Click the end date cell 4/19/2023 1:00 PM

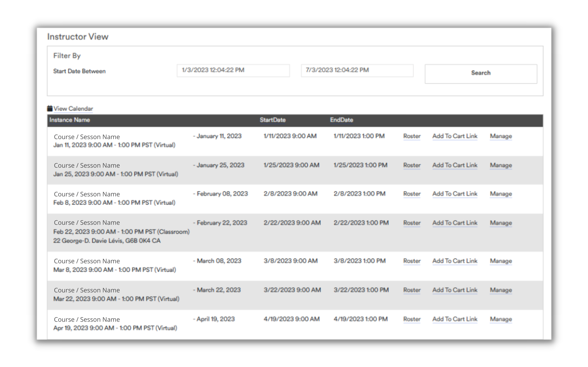361,319
